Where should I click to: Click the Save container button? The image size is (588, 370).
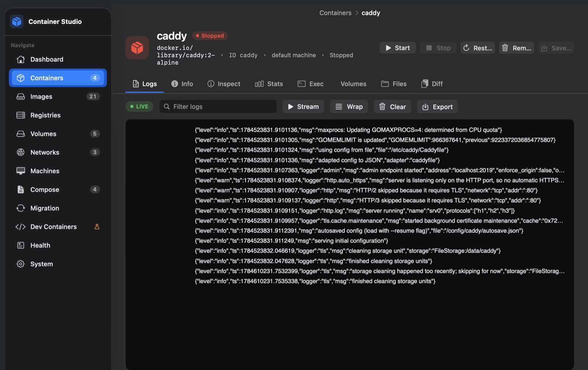[556, 48]
